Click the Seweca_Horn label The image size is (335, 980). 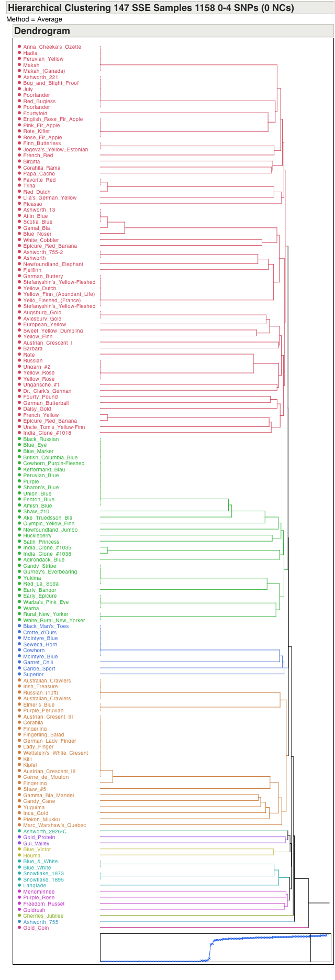[40, 645]
